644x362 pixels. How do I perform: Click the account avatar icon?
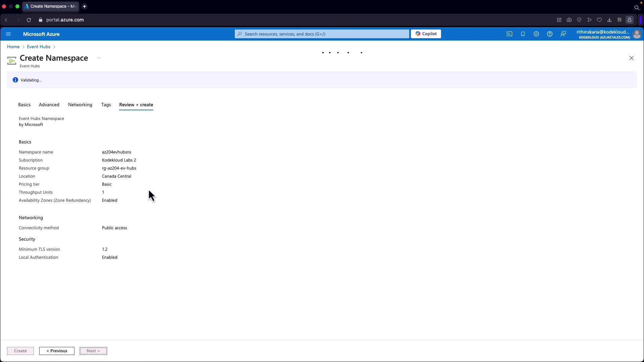click(x=636, y=34)
